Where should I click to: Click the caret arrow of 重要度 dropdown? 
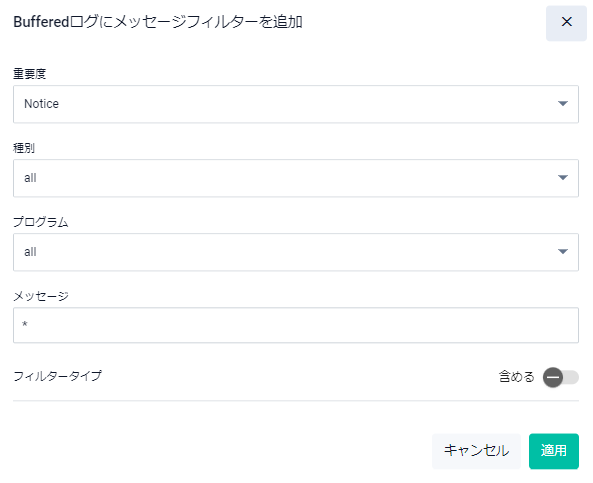(x=562, y=104)
